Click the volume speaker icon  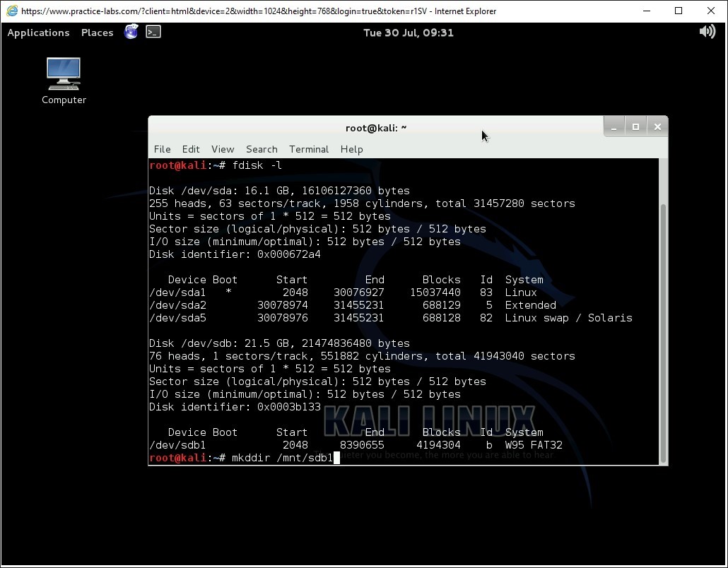(x=707, y=32)
